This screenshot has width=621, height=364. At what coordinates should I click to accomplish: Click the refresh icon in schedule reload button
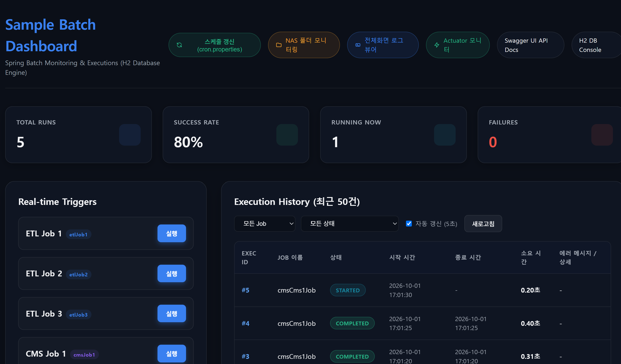[179, 45]
